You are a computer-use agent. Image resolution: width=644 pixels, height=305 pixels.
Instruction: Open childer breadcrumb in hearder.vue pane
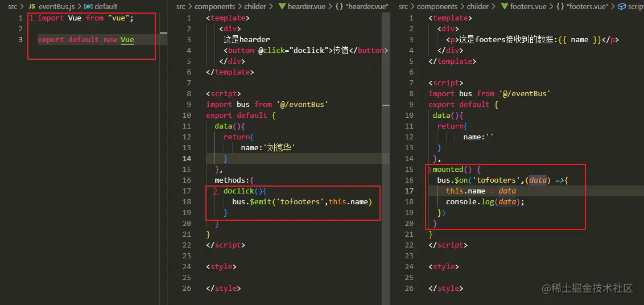(x=256, y=7)
